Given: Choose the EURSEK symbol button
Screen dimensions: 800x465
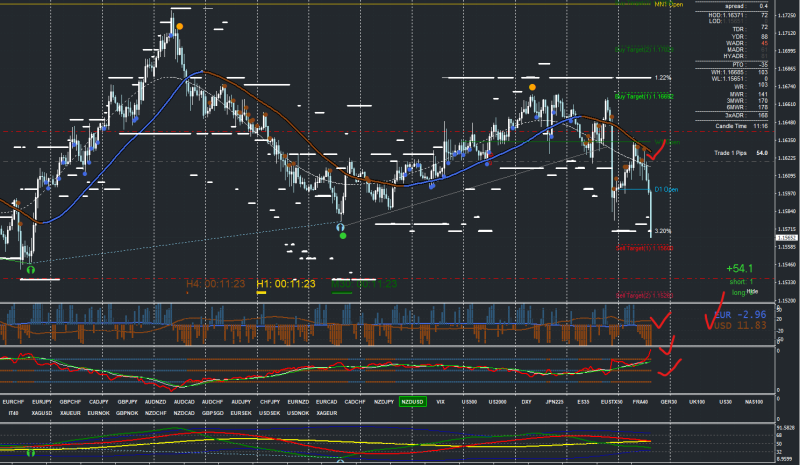Looking at the screenshot, I should pyautogui.click(x=241, y=413).
